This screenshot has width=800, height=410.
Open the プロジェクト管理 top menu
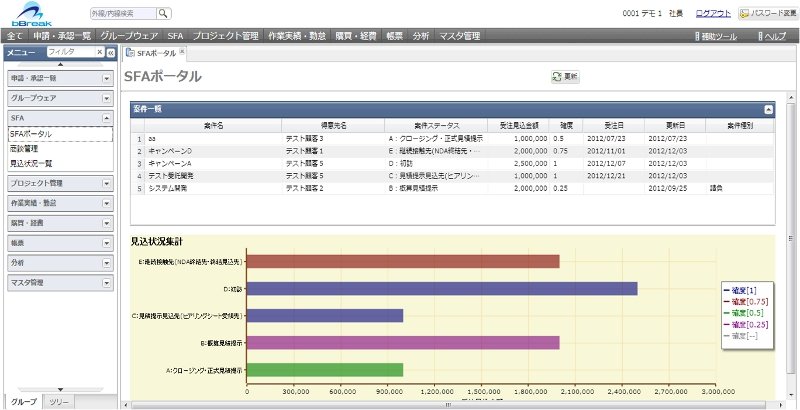click(x=225, y=36)
